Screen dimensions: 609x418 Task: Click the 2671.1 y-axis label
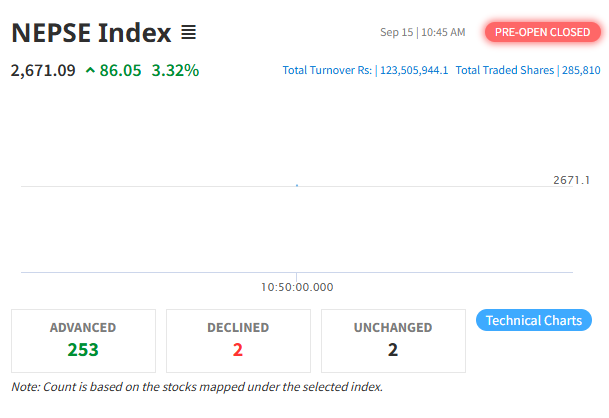(x=571, y=180)
